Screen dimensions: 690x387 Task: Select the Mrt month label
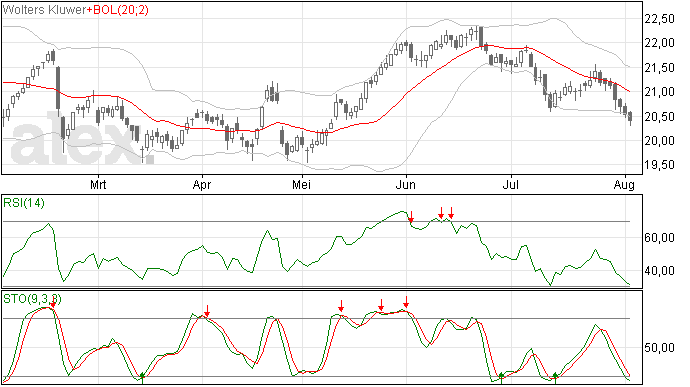tap(98, 184)
